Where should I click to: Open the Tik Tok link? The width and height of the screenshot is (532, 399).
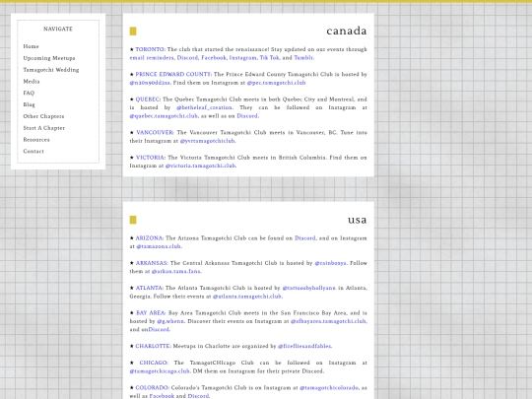pyautogui.click(x=269, y=58)
